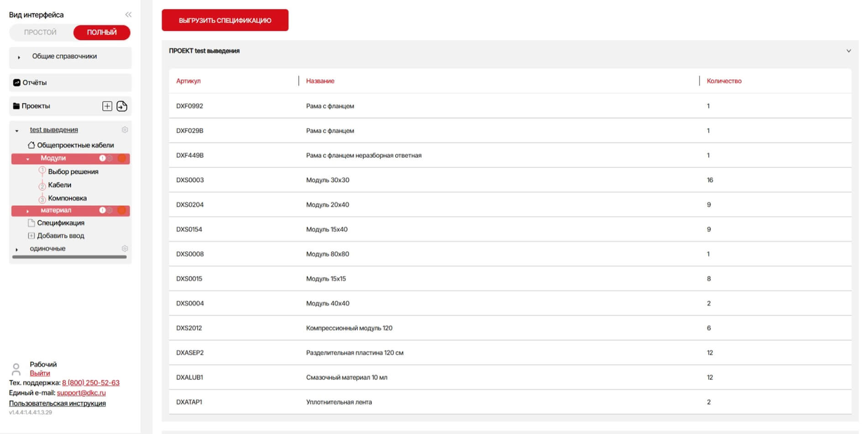The width and height of the screenshot is (868, 434).
Task: Collapse the test выведения project tree
Action: pos(17,131)
